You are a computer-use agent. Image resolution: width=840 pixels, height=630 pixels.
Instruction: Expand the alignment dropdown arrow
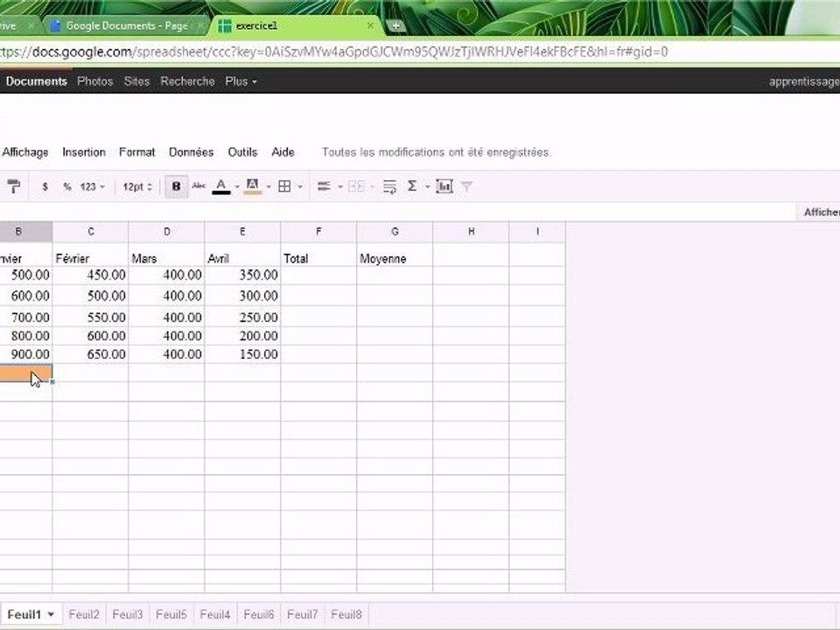coord(339,186)
